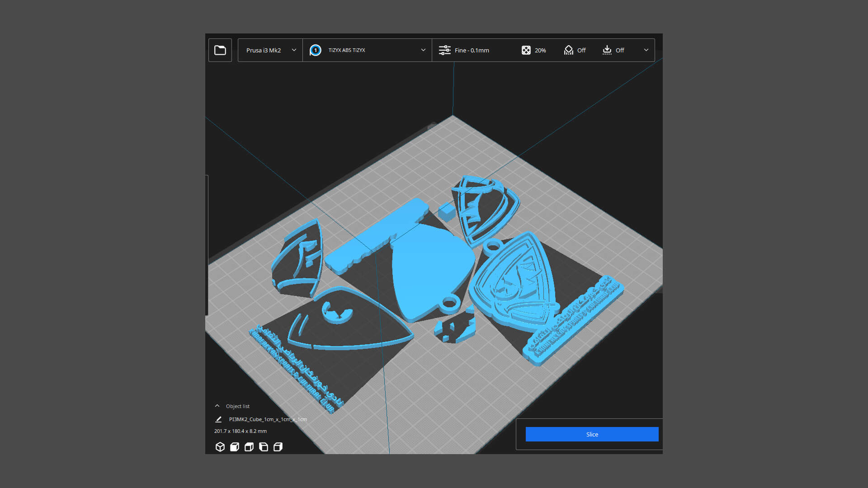Switch to the left side view icon
Viewport: 868px width, 488px height.
(264, 447)
